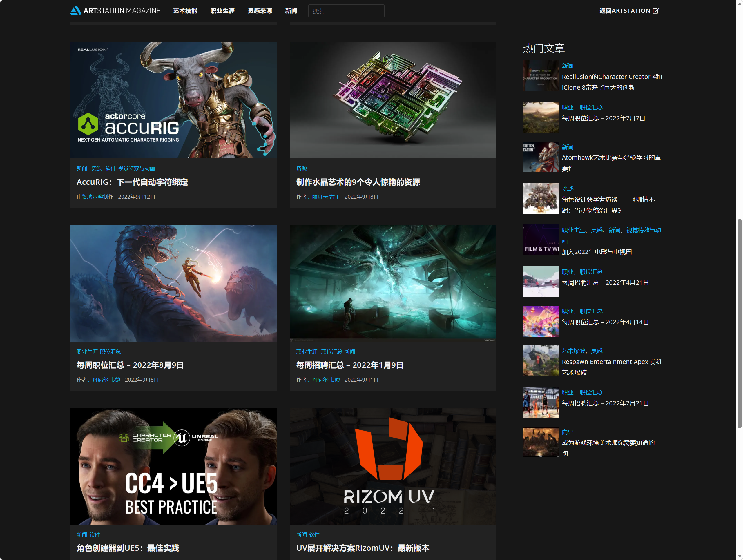Click the 资源 tag on the crystal art card
The width and height of the screenshot is (743, 560).
click(x=301, y=168)
